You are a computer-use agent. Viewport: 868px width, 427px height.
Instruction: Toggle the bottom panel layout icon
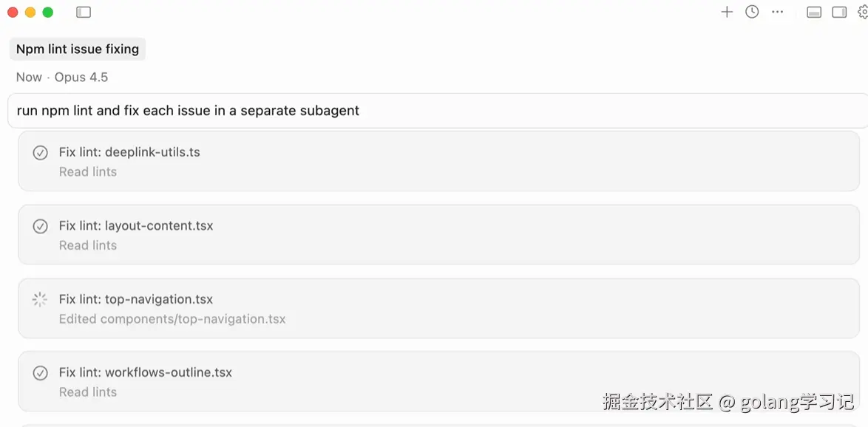814,12
